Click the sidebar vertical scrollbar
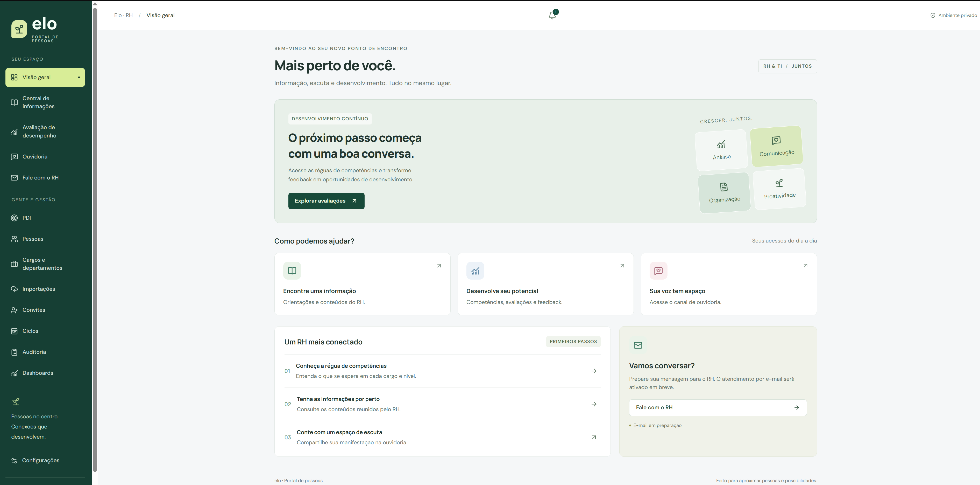The height and width of the screenshot is (485, 980). [95, 240]
